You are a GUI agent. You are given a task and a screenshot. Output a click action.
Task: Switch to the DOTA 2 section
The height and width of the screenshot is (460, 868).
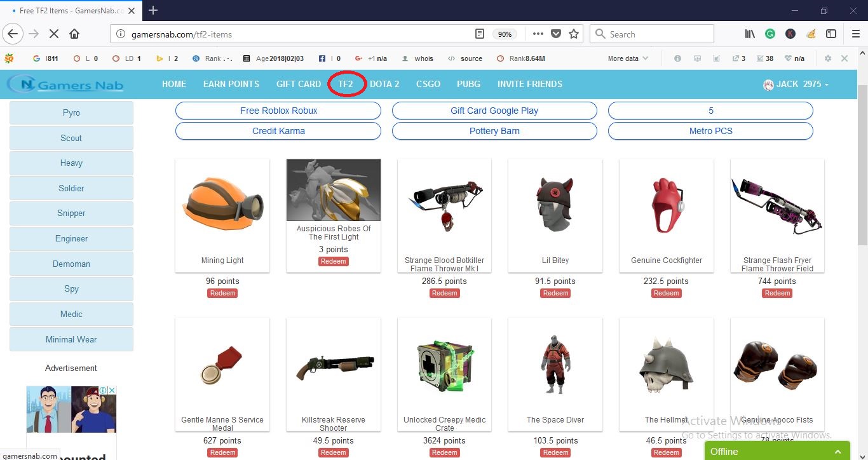(385, 83)
